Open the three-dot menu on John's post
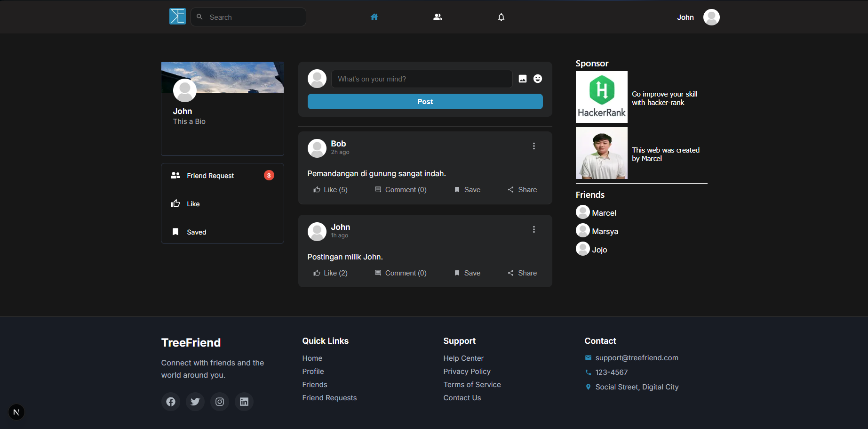Viewport: 868px width, 429px height. [x=534, y=229]
